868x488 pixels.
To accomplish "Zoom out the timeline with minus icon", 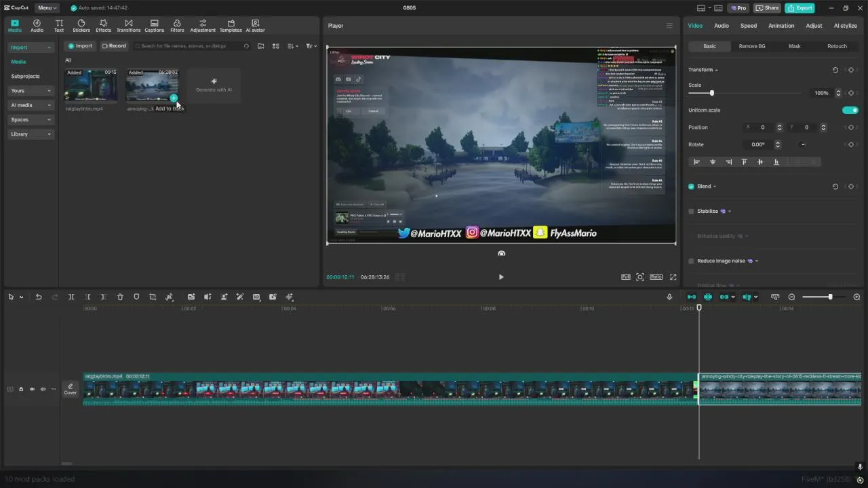I will [x=791, y=297].
